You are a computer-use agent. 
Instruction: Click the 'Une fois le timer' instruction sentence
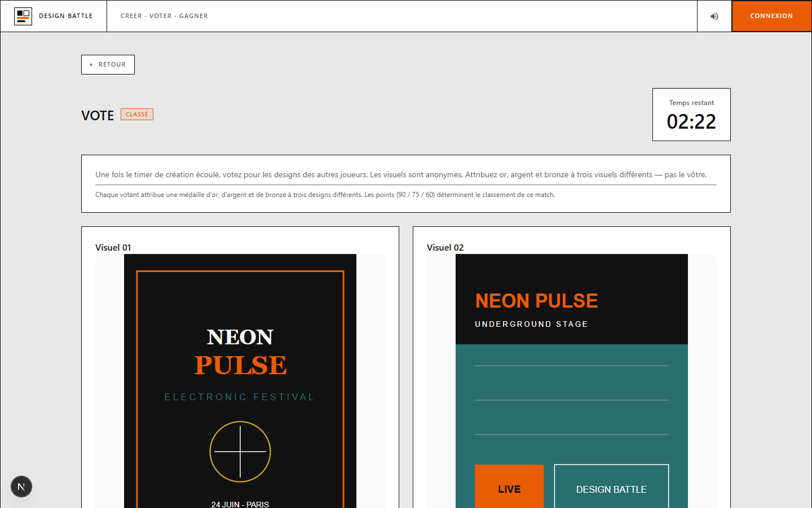(x=401, y=174)
